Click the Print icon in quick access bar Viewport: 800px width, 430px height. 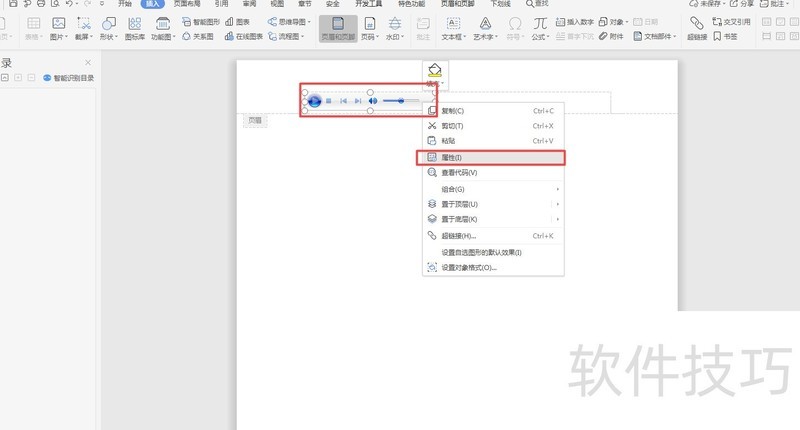coord(41,3)
